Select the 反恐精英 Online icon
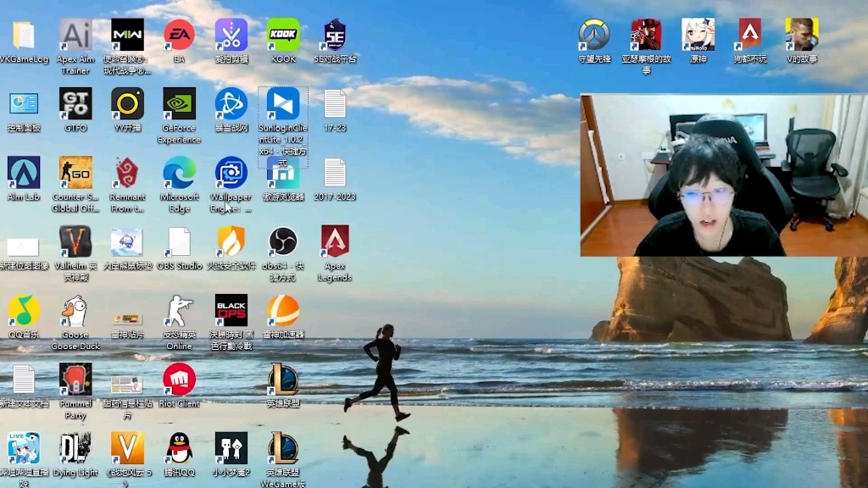Image resolution: width=868 pixels, height=488 pixels. (180, 310)
